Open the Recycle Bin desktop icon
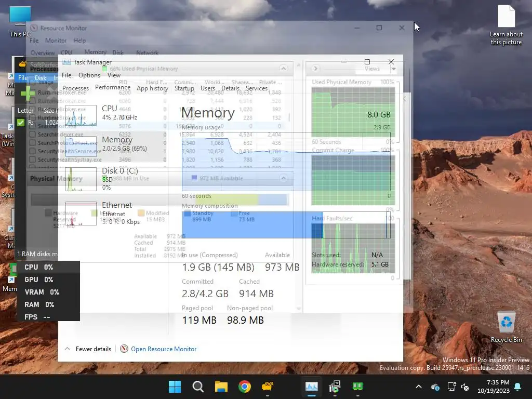The width and height of the screenshot is (532, 399). [506, 327]
